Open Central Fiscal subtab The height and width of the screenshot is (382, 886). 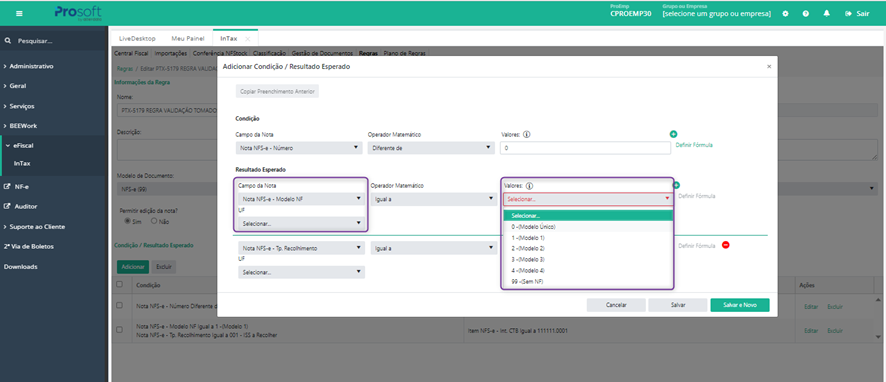coord(132,53)
